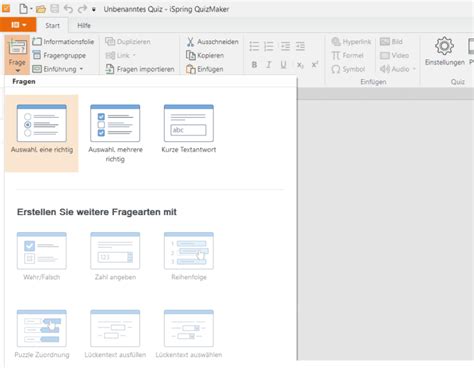Click the redo arrow icon
The image size is (474, 368).
(x=82, y=9)
